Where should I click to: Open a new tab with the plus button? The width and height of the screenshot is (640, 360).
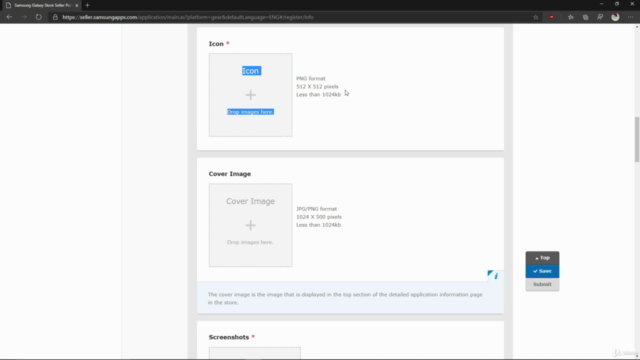(87, 5)
